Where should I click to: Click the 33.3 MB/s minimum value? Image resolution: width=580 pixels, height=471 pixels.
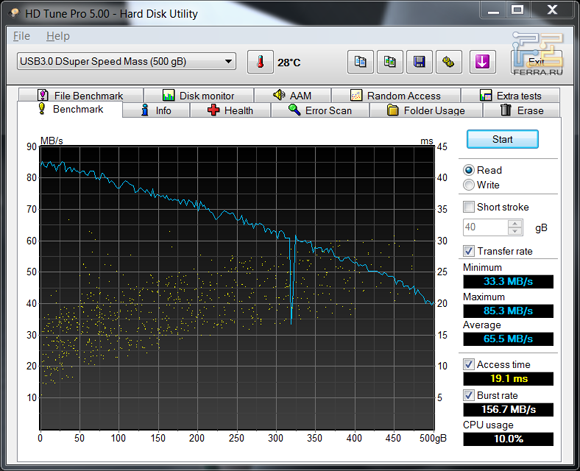point(508,282)
